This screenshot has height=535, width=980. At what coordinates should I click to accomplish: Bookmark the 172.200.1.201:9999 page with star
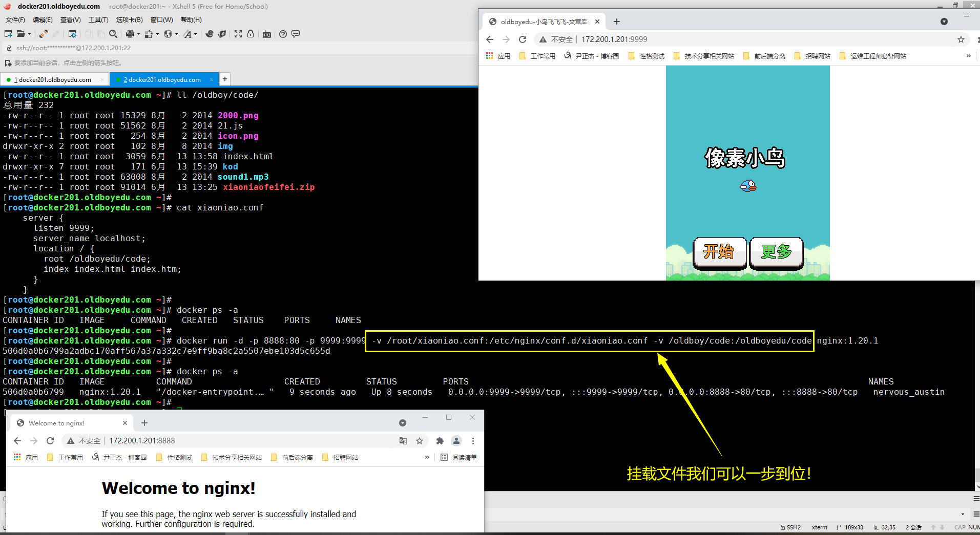[x=961, y=39]
